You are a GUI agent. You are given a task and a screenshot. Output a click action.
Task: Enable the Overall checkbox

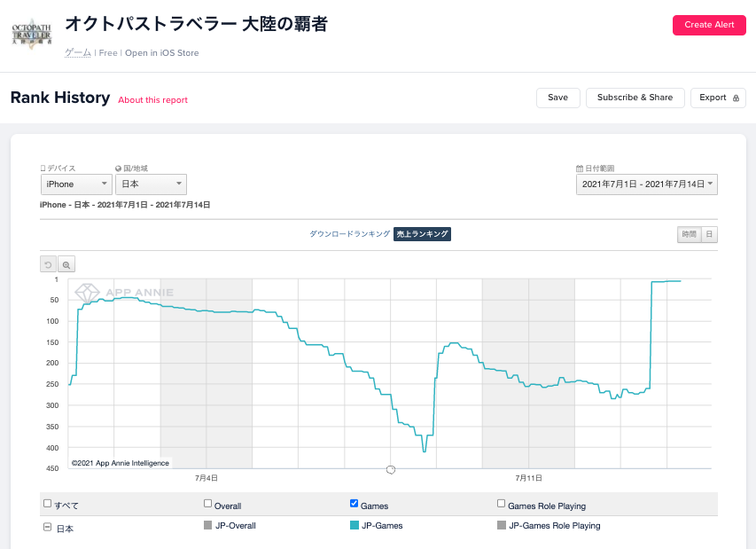tap(207, 503)
